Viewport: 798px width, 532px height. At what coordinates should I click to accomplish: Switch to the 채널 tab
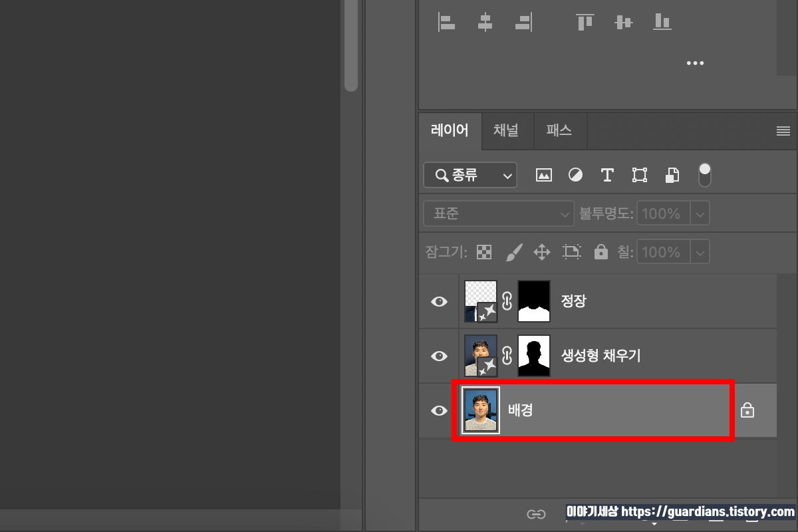[506, 130]
